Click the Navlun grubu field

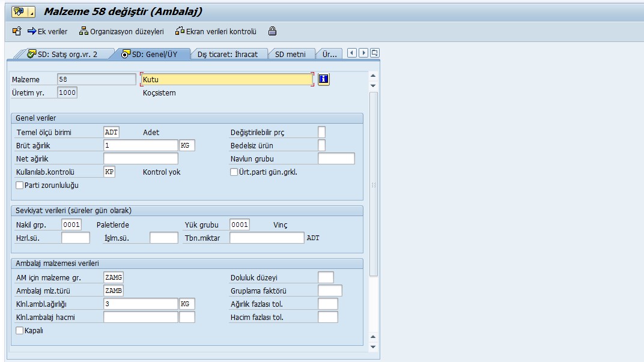pyautogui.click(x=336, y=158)
